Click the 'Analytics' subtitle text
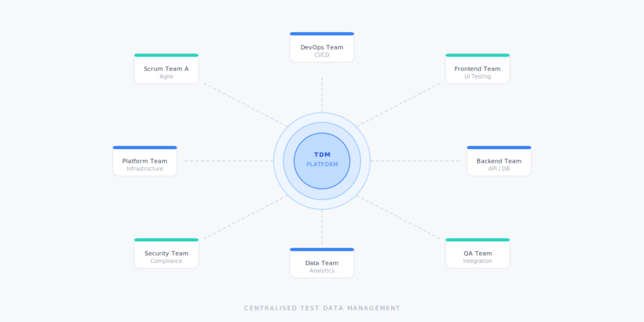644x322 pixels. pyautogui.click(x=322, y=270)
